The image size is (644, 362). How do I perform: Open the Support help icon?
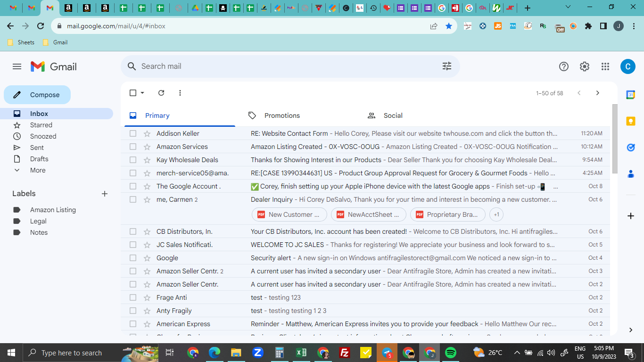coord(564,66)
